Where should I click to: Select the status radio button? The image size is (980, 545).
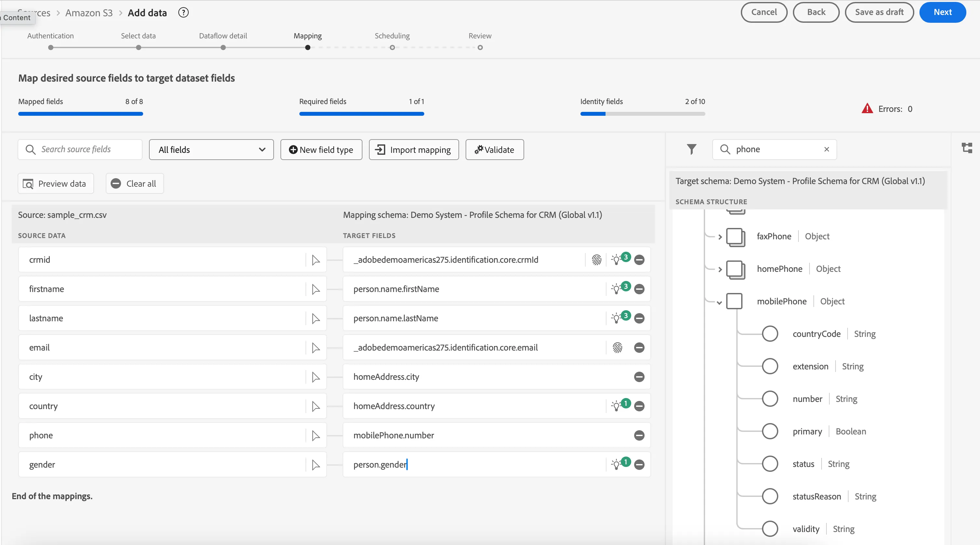pos(769,464)
